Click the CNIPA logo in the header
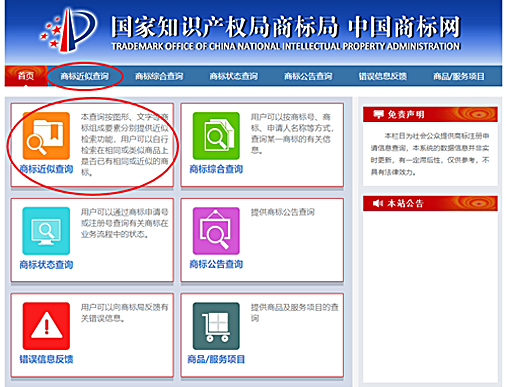The image size is (506, 387). tap(68, 31)
